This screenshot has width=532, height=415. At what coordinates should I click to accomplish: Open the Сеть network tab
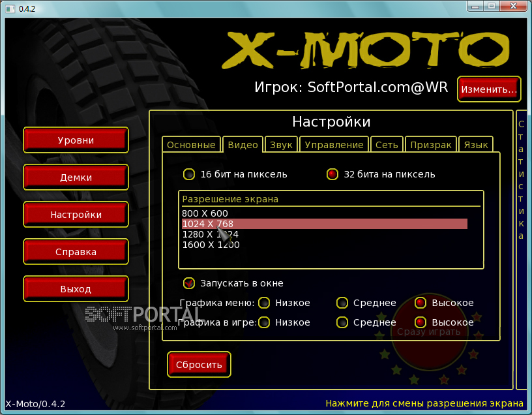[387, 145]
